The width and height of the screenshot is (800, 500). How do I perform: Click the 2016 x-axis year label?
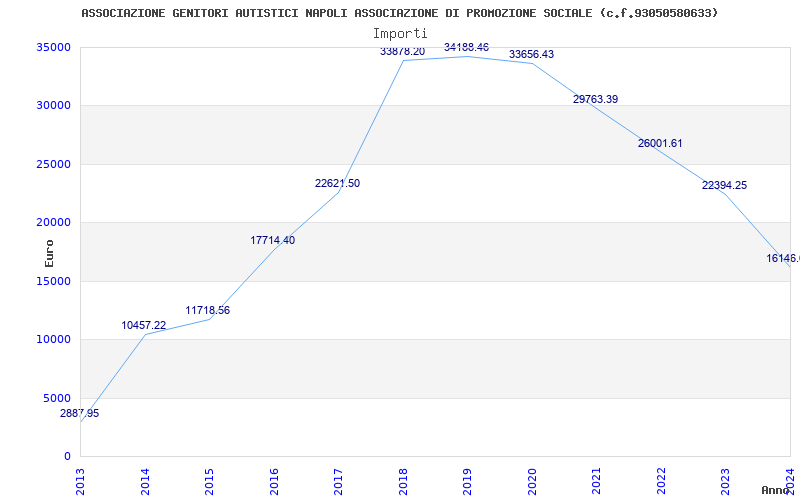(x=274, y=481)
